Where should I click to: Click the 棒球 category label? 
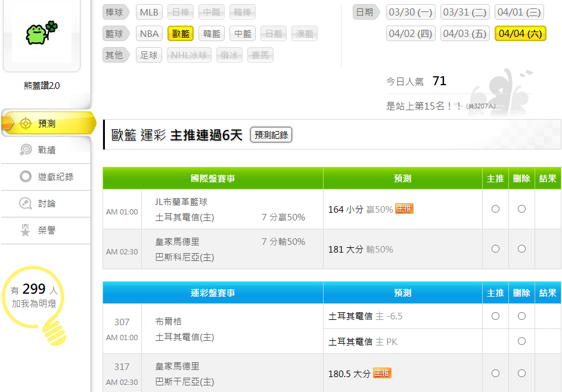point(116,12)
